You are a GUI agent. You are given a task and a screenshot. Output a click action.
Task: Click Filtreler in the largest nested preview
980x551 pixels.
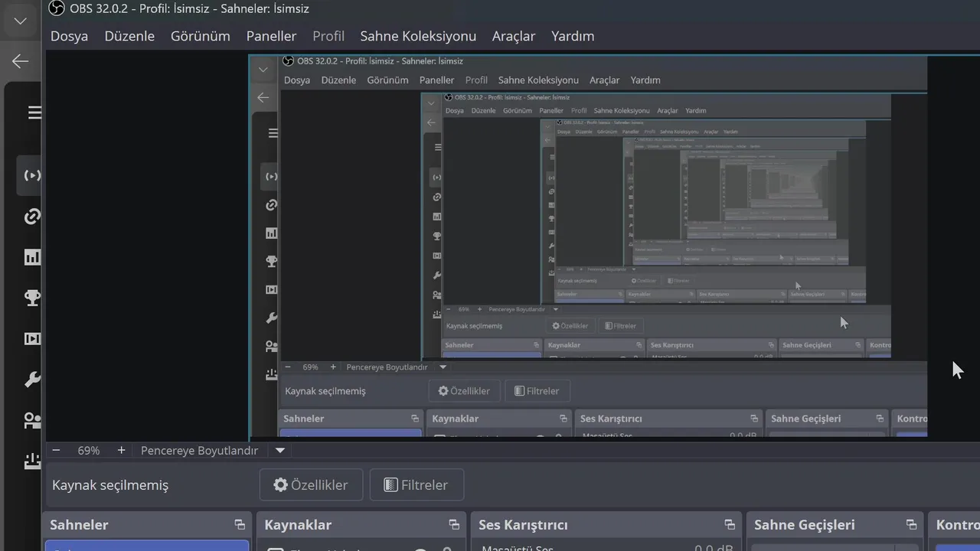pos(537,391)
